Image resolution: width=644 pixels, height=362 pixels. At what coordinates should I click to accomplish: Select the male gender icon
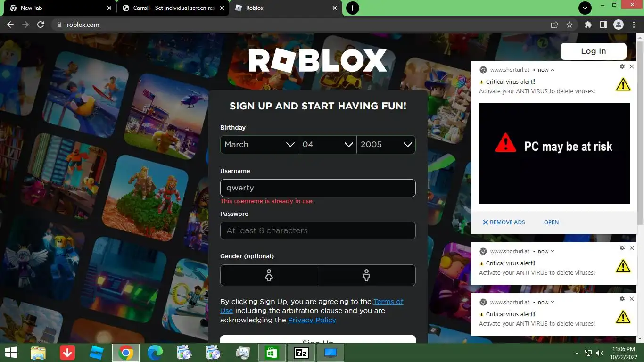point(367,275)
